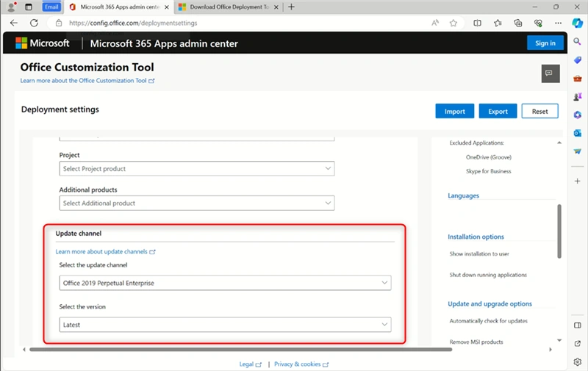Screen dimensions: 588x371
Task: Click the feedback comment icon
Action: pyautogui.click(x=551, y=73)
